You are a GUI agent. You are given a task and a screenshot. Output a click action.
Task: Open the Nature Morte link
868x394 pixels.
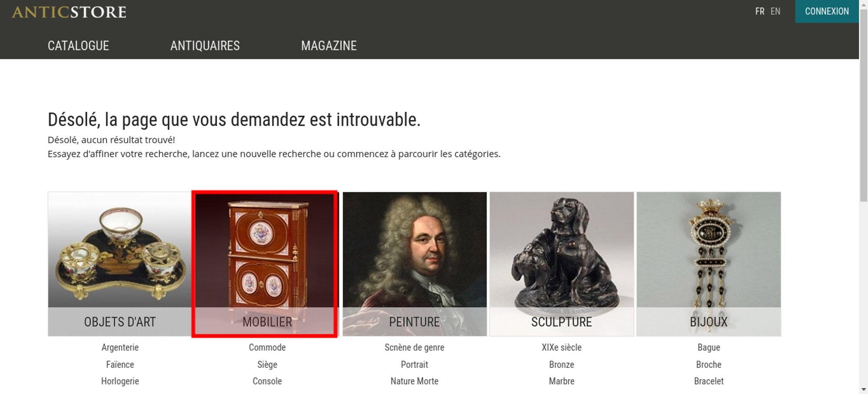[x=414, y=381]
